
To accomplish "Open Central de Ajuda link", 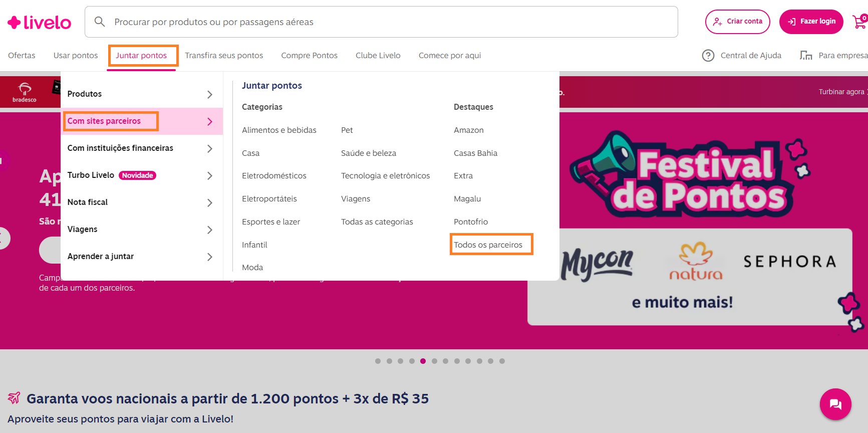I will (x=751, y=56).
